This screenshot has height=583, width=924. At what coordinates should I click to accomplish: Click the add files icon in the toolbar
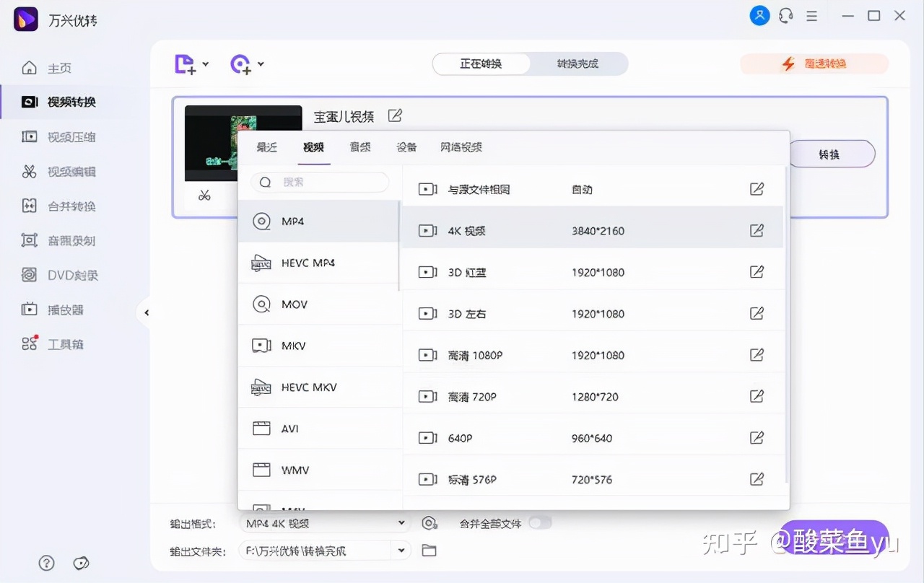click(185, 63)
